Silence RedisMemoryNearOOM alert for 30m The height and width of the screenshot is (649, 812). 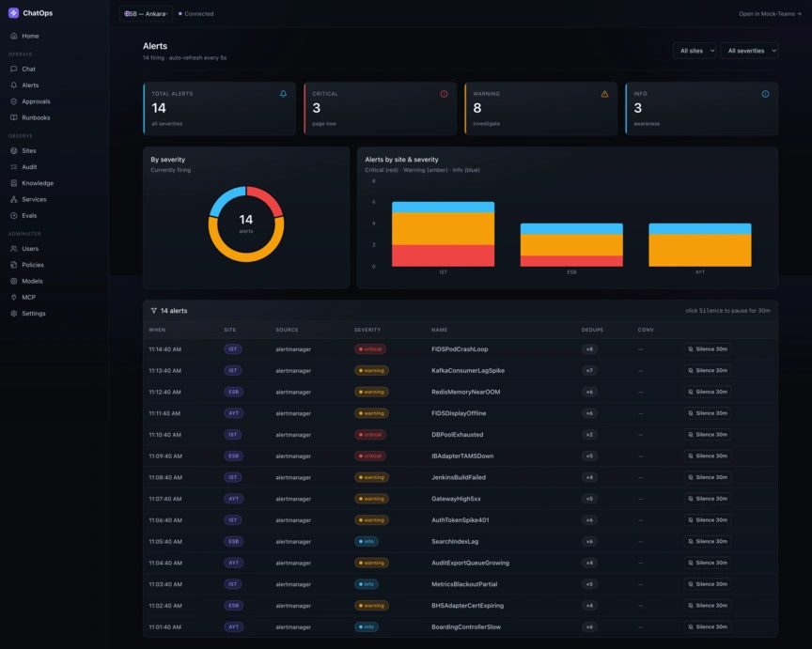[708, 392]
